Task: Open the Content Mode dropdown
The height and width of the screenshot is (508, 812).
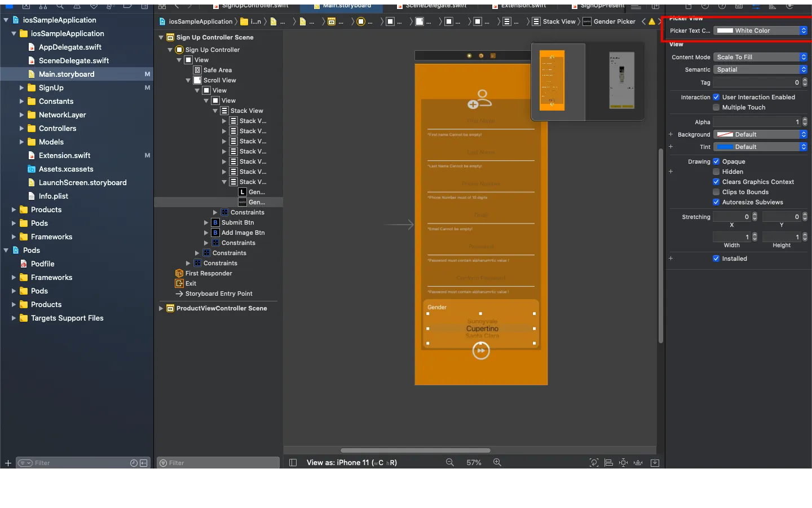Action: [x=760, y=57]
